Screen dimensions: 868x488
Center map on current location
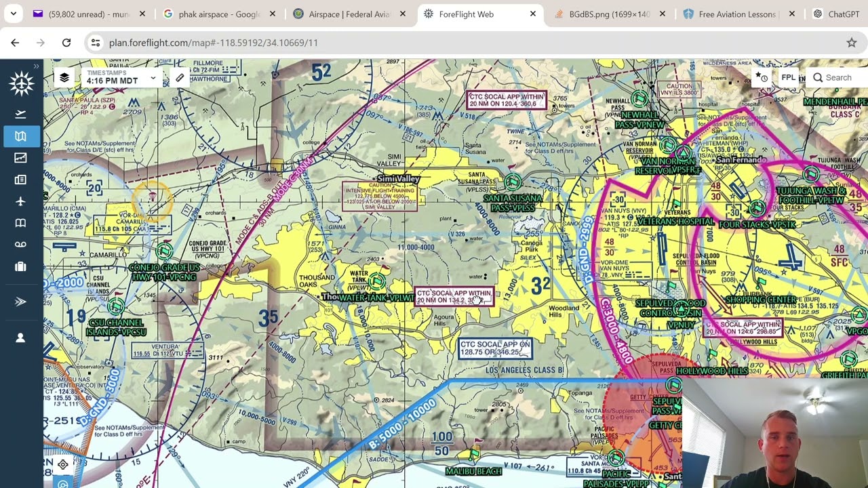click(62, 464)
